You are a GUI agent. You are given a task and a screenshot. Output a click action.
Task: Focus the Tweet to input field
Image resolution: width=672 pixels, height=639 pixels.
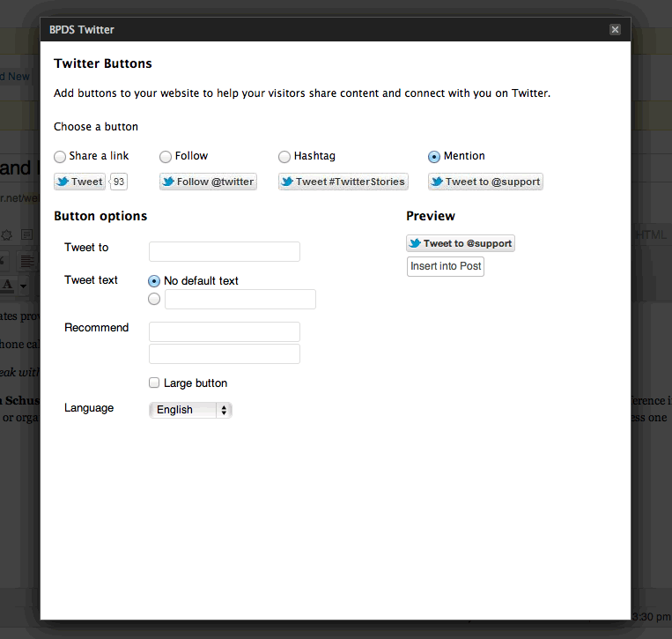click(x=225, y=252)
